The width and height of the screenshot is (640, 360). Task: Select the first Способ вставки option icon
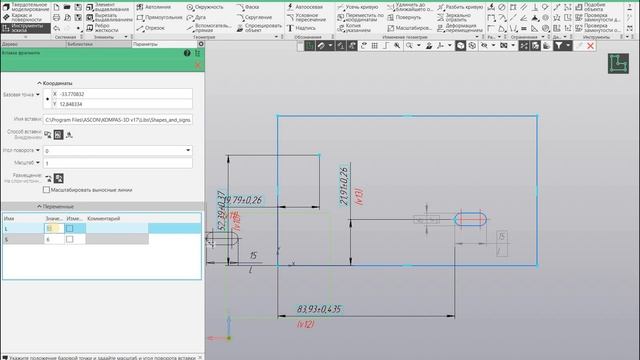pos(48,135)
